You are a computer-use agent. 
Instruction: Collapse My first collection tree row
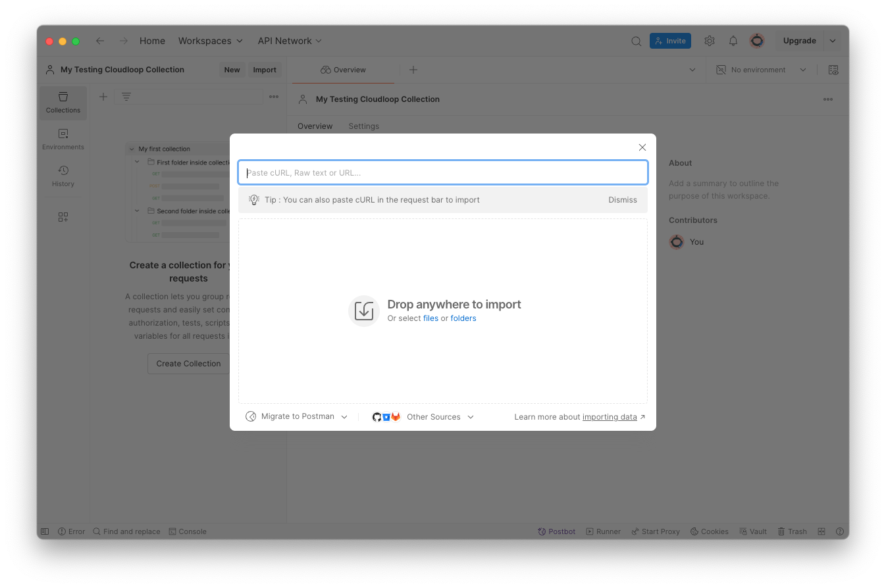pos(132,149)
